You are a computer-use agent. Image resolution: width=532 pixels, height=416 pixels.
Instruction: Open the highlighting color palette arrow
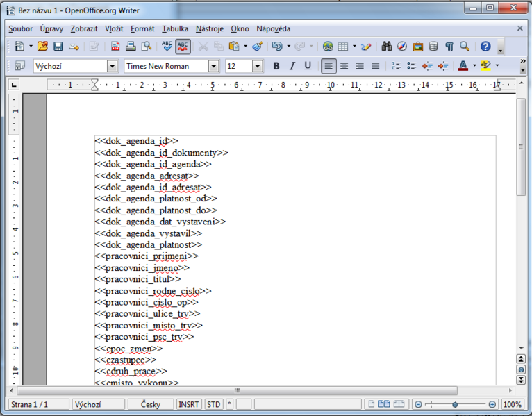[x=497, y=65]
